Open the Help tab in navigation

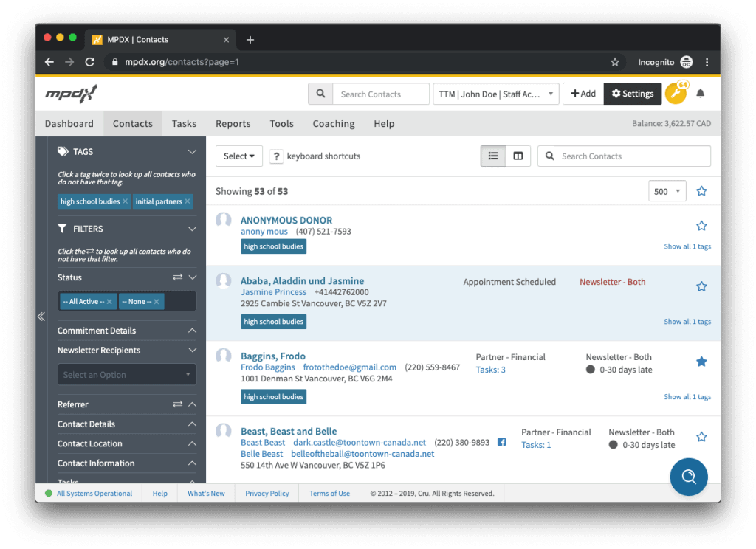[384, 123]
